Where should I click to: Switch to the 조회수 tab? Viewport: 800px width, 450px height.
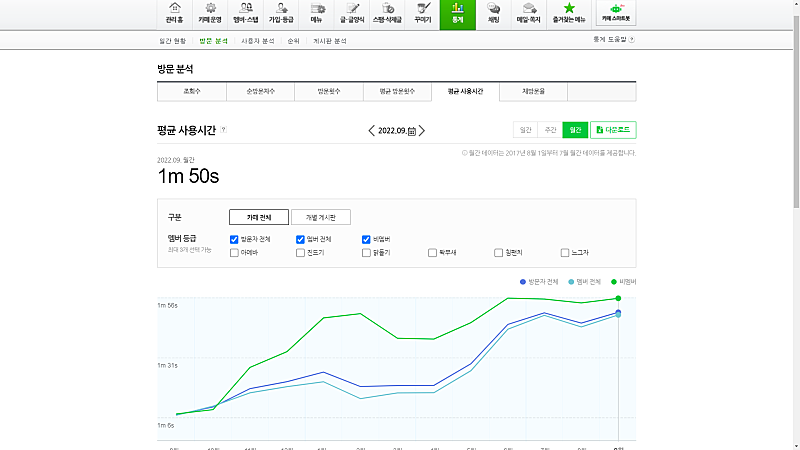[x=192, y=91]
